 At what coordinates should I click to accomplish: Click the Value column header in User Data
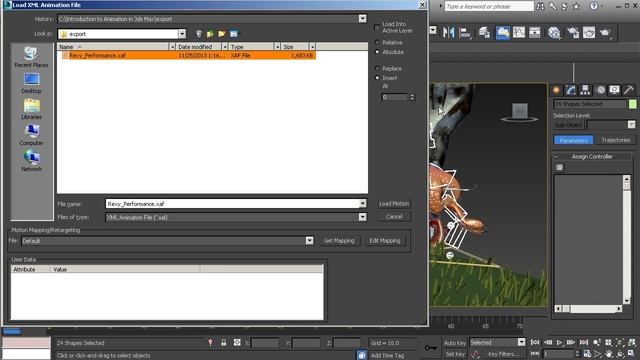125,269
